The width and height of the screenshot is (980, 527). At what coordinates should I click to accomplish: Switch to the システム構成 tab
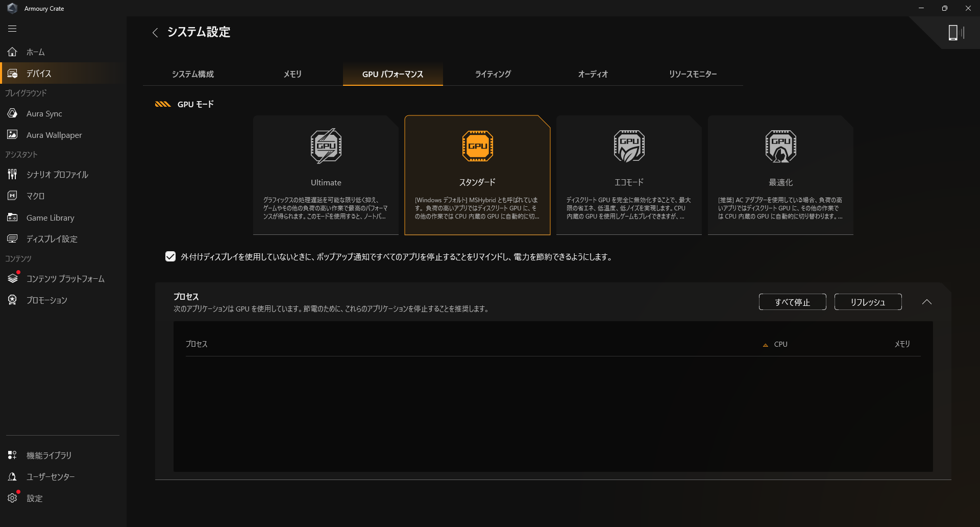pyautogui.click(x=193, y=74)
